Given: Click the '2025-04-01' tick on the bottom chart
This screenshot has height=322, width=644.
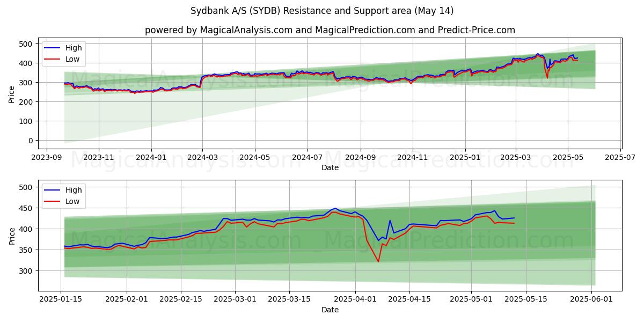Looking at the screenshot, I should pyautogui.click(x=355, y=299).
